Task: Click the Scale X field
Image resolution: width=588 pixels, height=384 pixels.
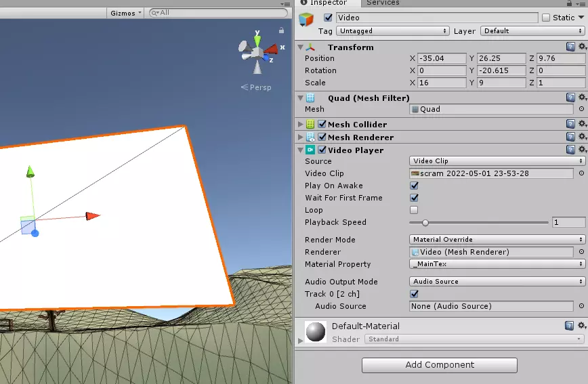Action: (442, 83)
